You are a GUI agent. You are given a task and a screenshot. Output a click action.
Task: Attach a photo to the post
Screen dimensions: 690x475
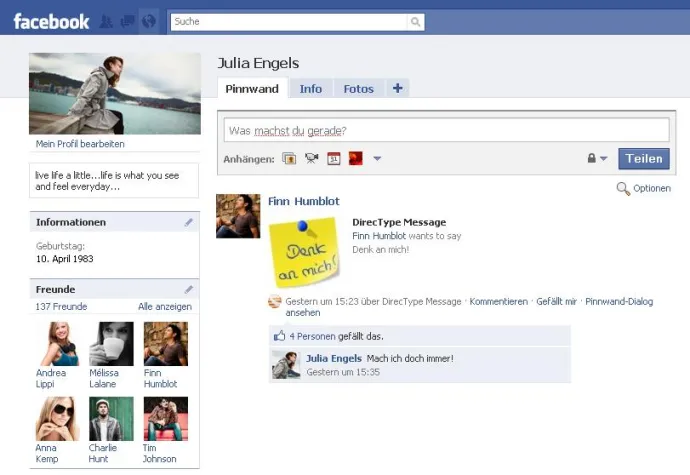pos(289,158)
